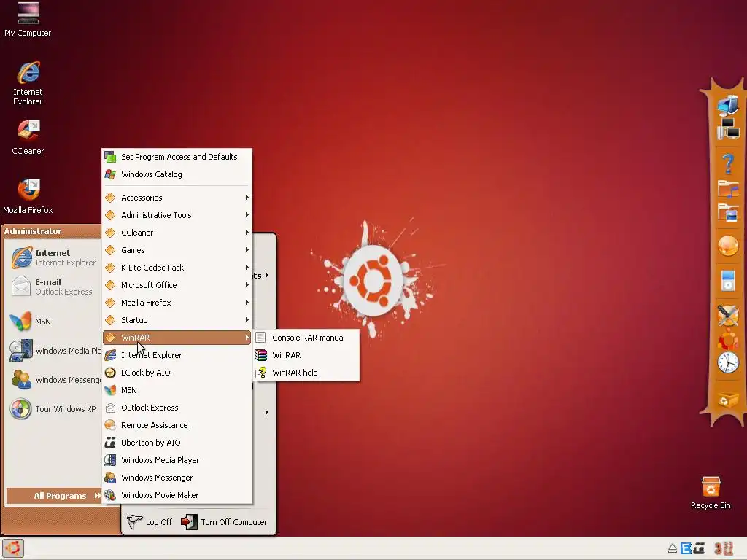Launch LClock by AIO
This screenshot has height=560, width=747.
[x=177, y=373]
